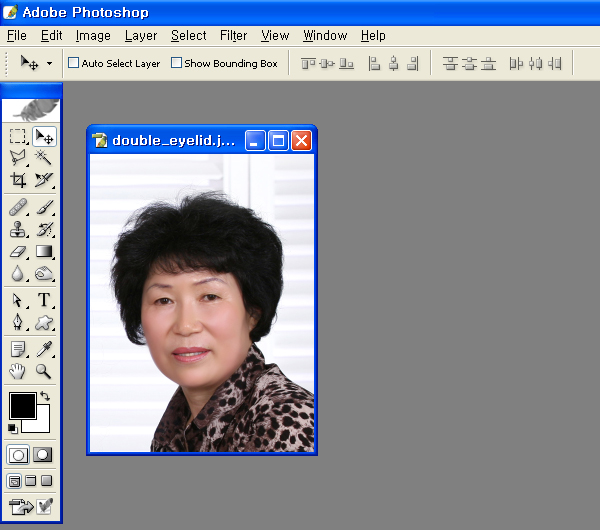
Task: Select the Pen tool
Action: point(18,322)
